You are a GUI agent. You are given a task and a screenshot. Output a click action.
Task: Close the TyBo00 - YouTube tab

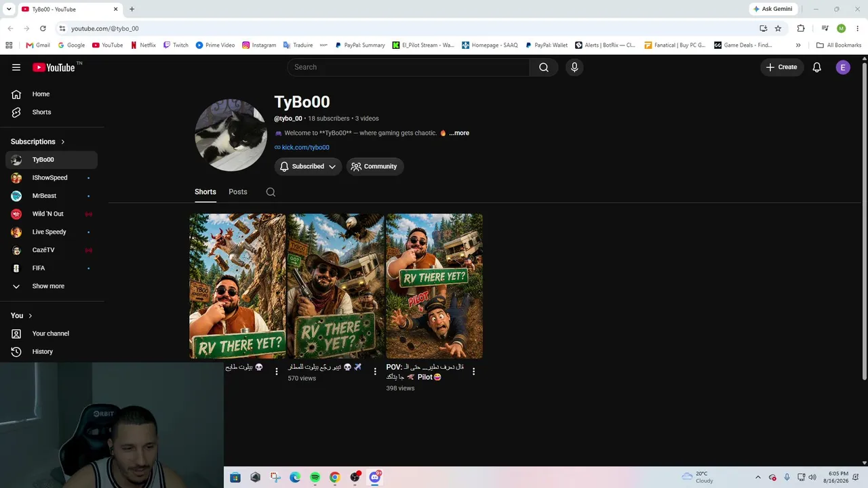coord(115,9)
